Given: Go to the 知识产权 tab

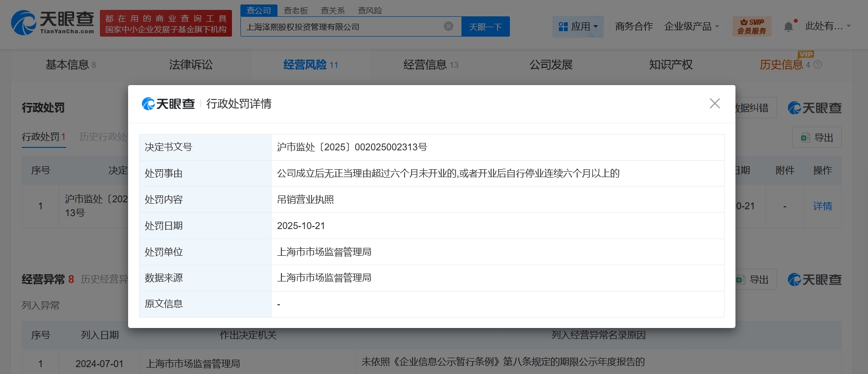Looking at the screenshot, I should [671, 65].
